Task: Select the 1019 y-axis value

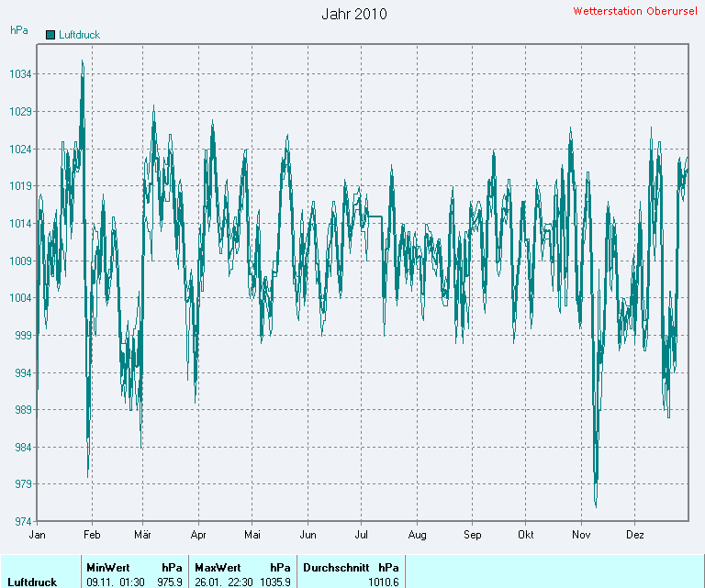Action: click(x=21, y=186)
